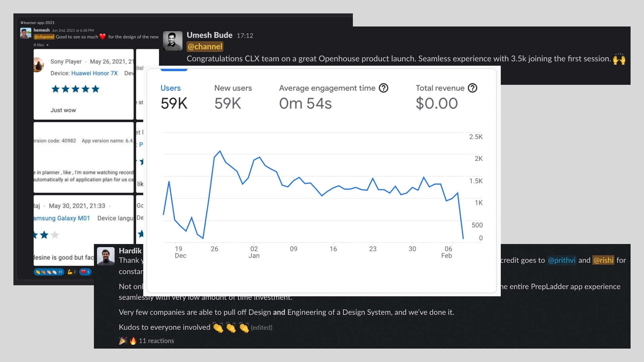Open the 11 reactions summary
Image resolution: width=644 pixels, height=362 pixels.
coord(156,341)
